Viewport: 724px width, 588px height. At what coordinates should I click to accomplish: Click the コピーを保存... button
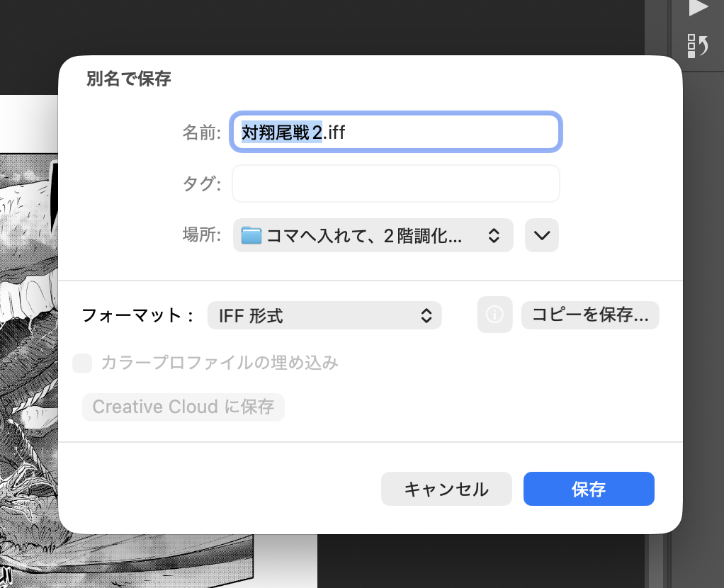click(589, 316)
